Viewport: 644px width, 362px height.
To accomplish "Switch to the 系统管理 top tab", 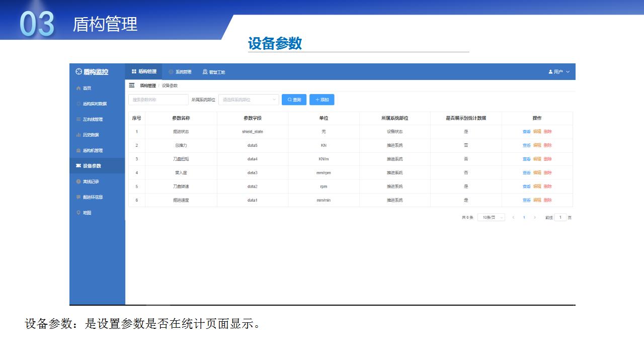I will (180, 72).
